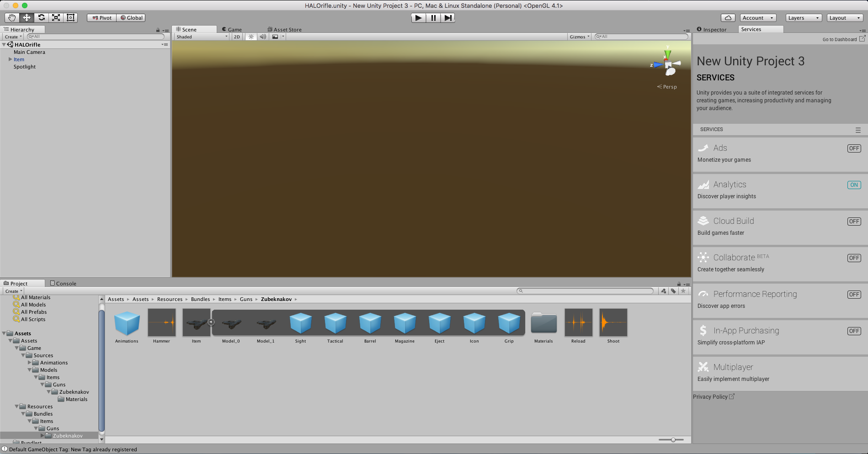Toggle the Ads service switch
This screenshot has width=868, height=454.
(854, 148)
